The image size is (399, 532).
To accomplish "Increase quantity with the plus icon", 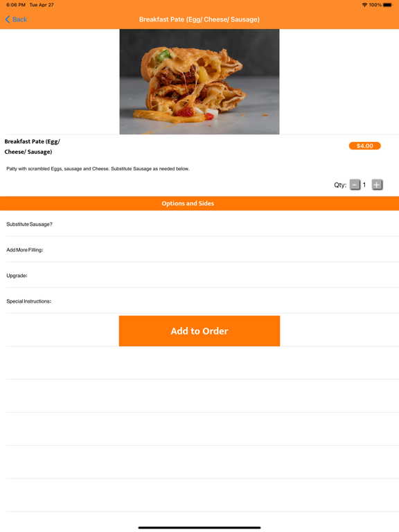I will (x=377, y=185).
